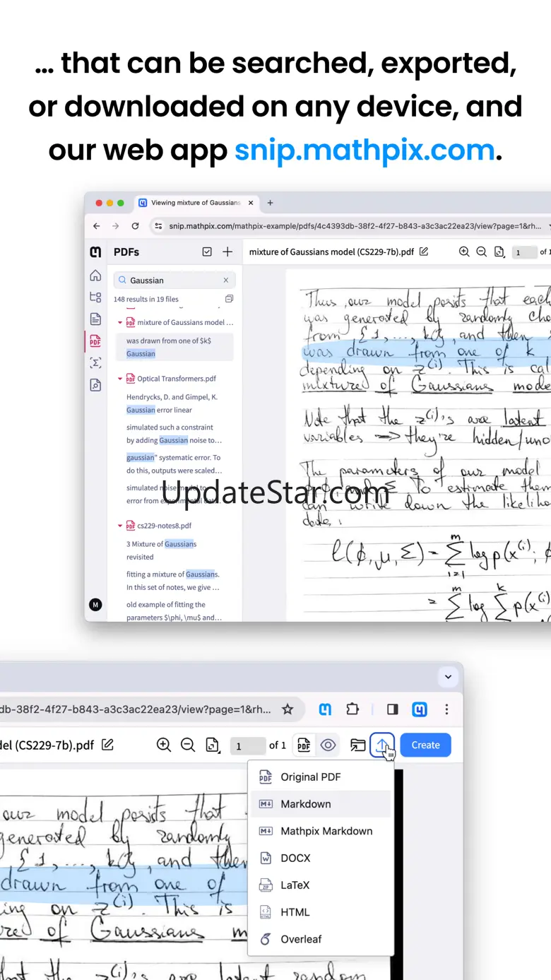Select the Viewing mixture of Gaussians tab

click(195, 203)
